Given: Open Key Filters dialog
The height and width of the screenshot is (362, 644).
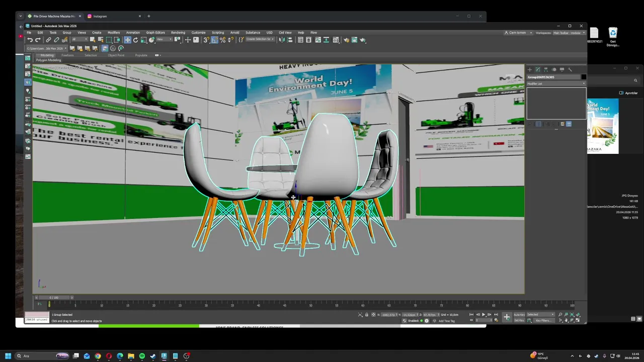Looking at the screenshot, I should point(543,320).
